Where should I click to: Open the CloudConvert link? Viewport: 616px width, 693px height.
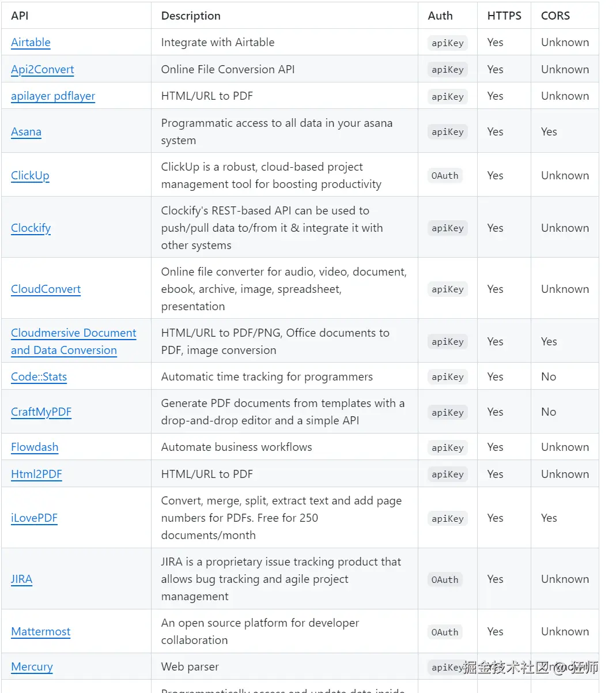[x=46, y=289]
